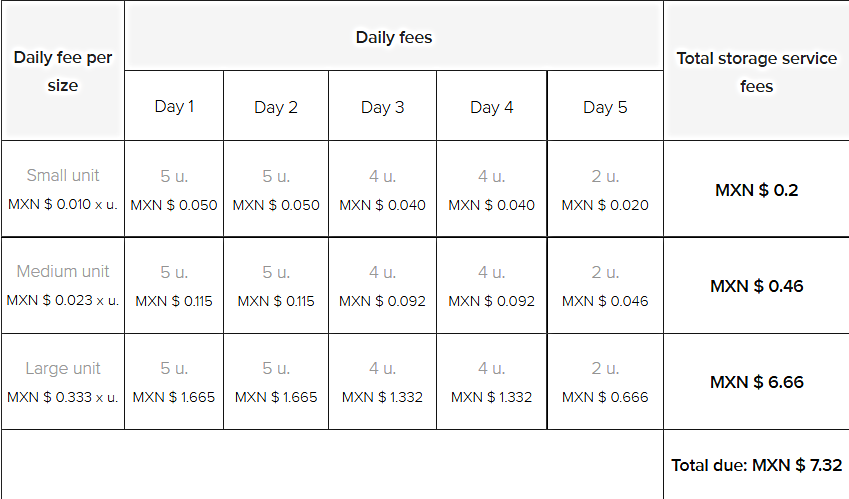The image size is (849, 499).
Task: Click the Total storage service fees header
Action: (756, 72)
